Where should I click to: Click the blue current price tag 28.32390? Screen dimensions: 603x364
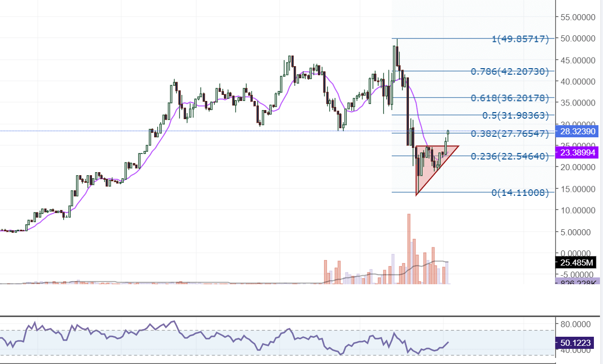point(577,131)
